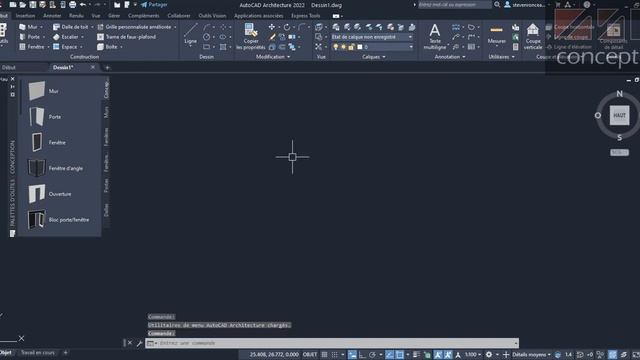The image size is (640, 360).
Task: Select the Rotate tool
Action: click(x=287, y=27)
